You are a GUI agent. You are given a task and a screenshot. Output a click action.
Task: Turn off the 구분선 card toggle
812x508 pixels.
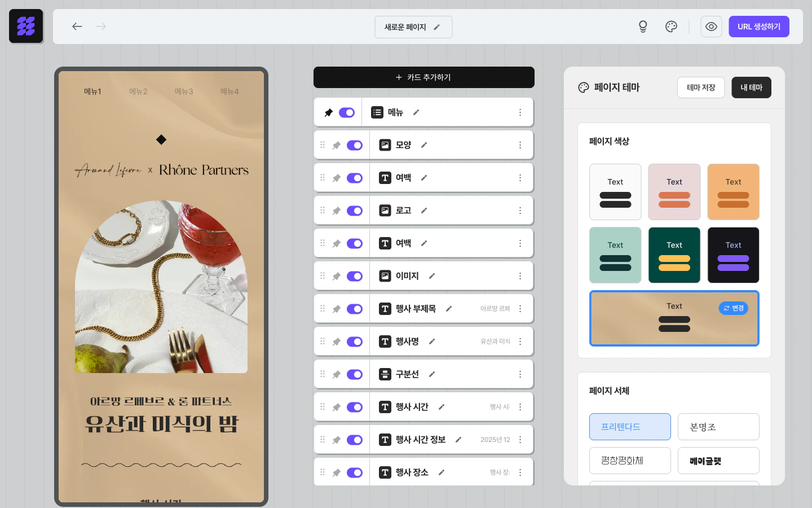[355, 374]
